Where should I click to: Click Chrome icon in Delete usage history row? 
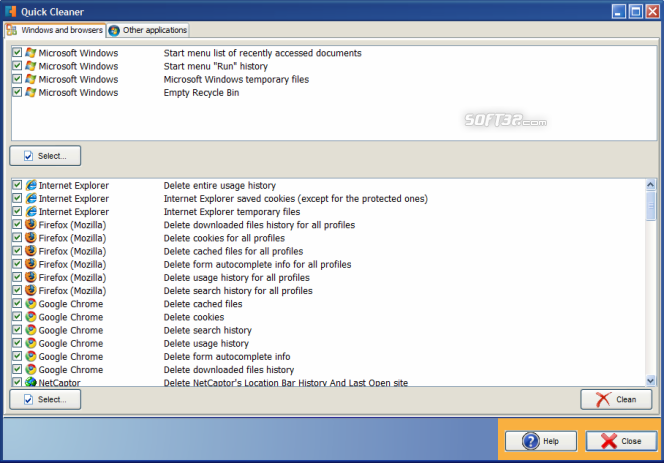tap(30, 343)
